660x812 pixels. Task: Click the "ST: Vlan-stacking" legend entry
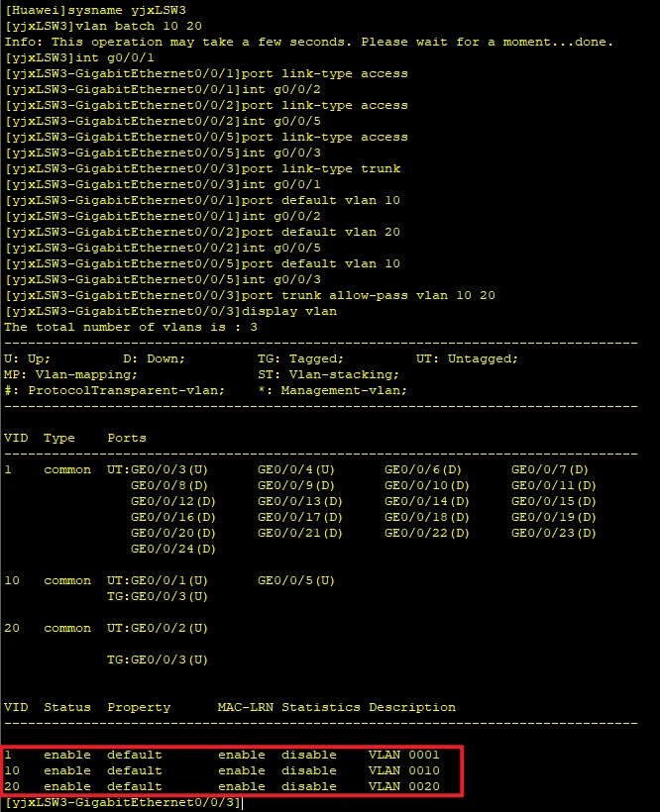coord(327,374)
